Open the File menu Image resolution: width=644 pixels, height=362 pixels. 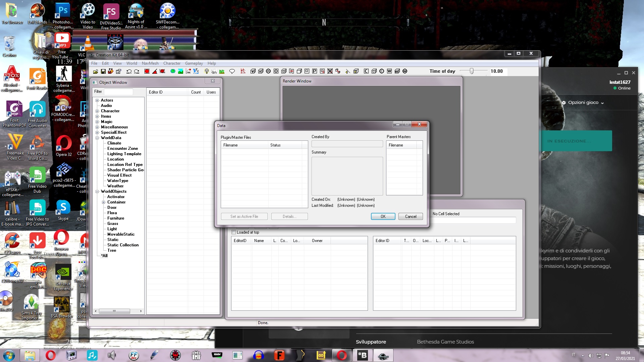[x=94, y=63]
